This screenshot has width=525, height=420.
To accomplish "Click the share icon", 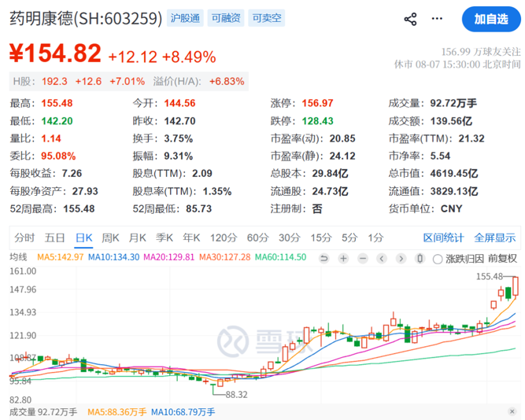I will tap(411, 19).
